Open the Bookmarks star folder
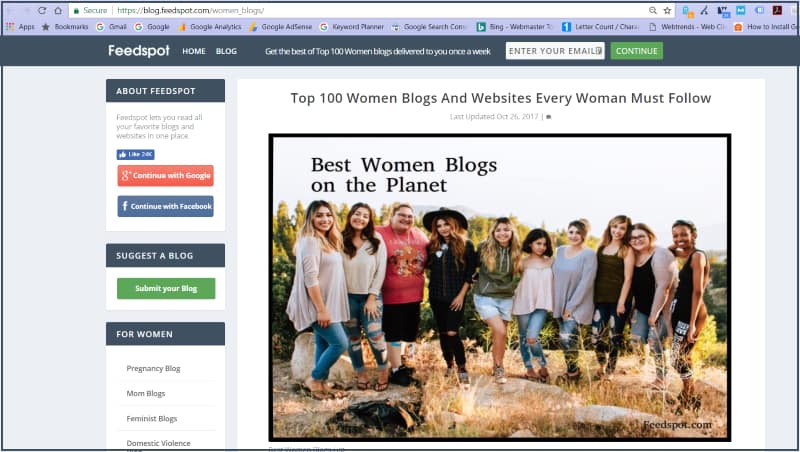This screenshot has height=452, width=800. click(65, 27)
